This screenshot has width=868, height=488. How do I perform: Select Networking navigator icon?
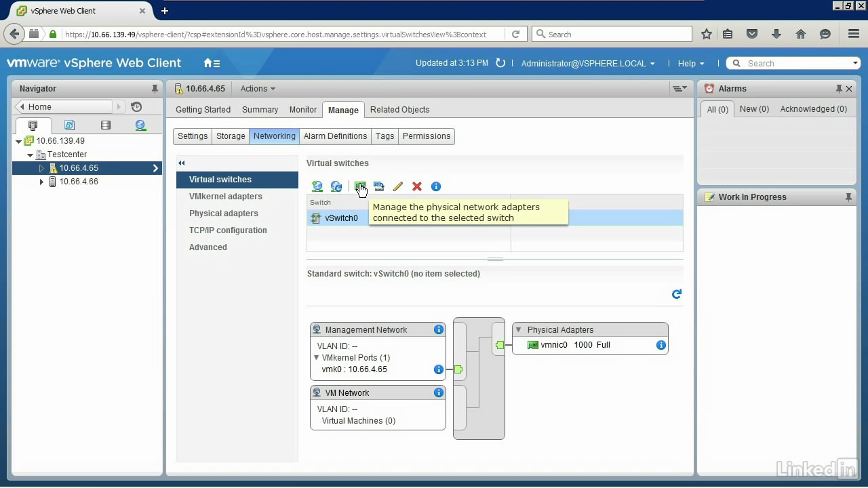tap(140, 125)
